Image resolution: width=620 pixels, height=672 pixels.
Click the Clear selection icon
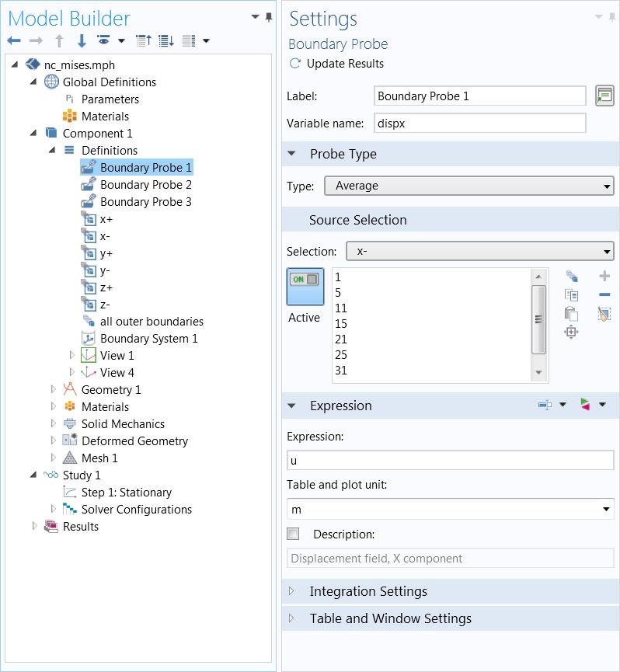point(604,314)
